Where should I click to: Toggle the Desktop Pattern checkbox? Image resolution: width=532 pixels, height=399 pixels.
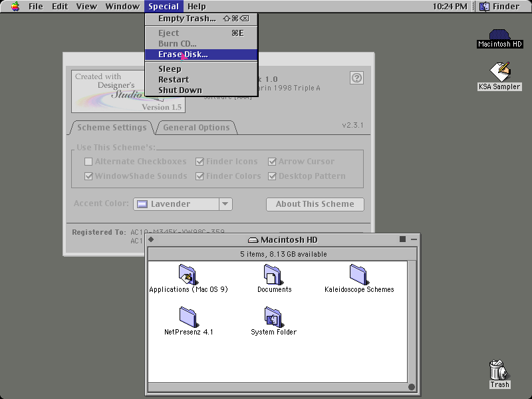pyautogui.click(x=272, y=176)
